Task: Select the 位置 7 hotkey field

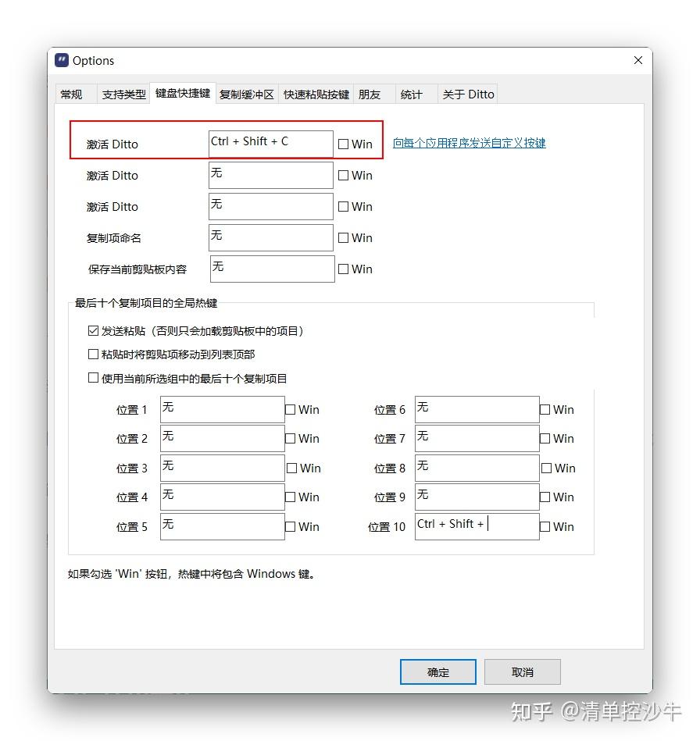Action: [x=477, y=439]
